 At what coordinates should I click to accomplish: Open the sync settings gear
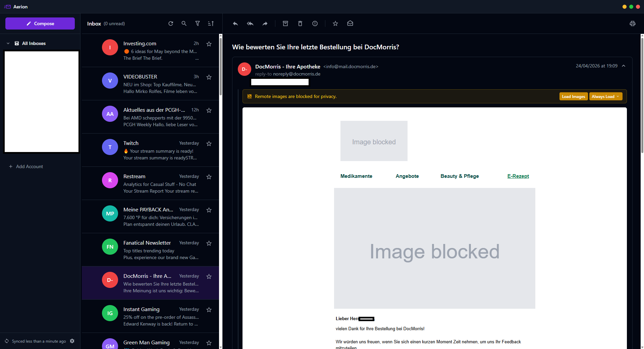[x=72, y=341]
